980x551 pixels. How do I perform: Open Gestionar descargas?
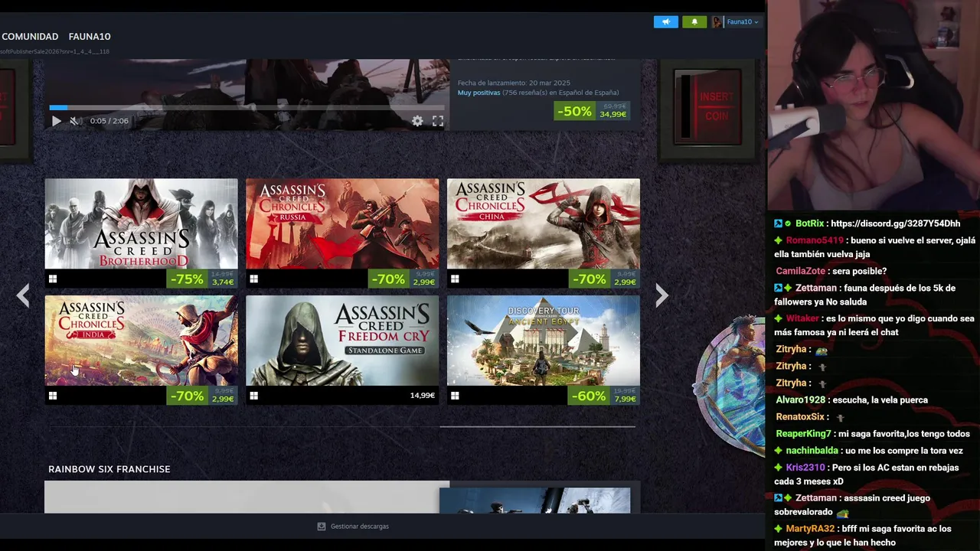coord(360,527)
